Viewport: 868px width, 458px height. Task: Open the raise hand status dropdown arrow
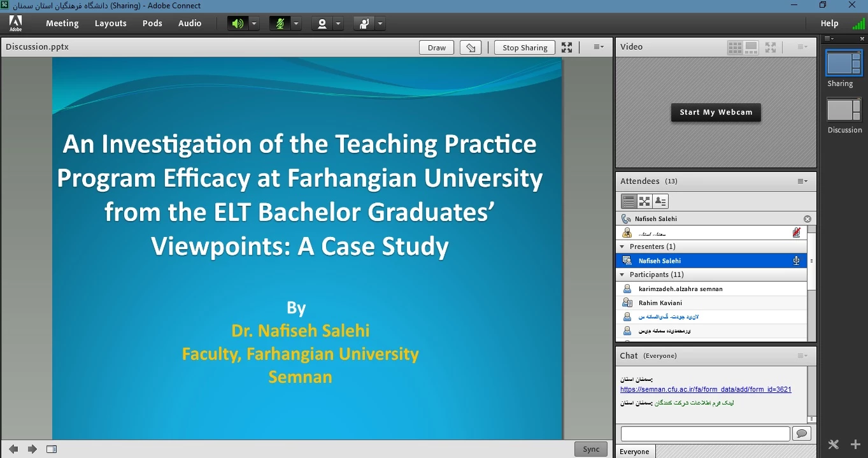point(380,24)
